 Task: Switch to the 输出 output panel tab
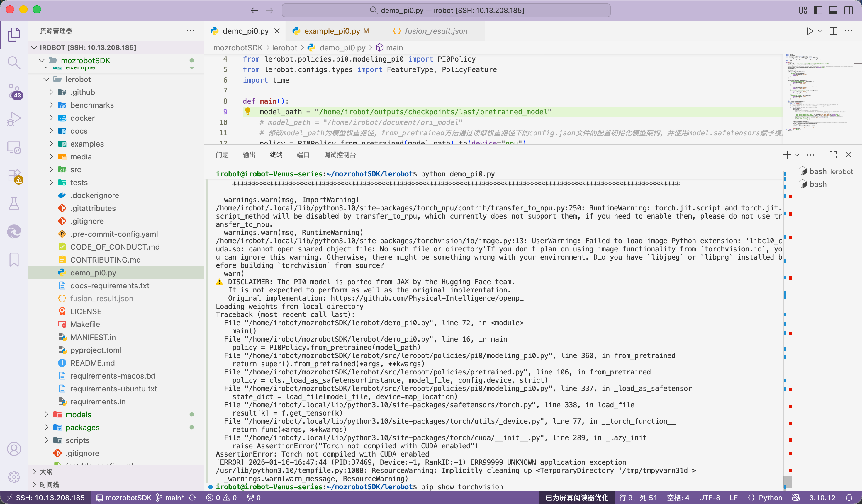[x=249, y=155]
